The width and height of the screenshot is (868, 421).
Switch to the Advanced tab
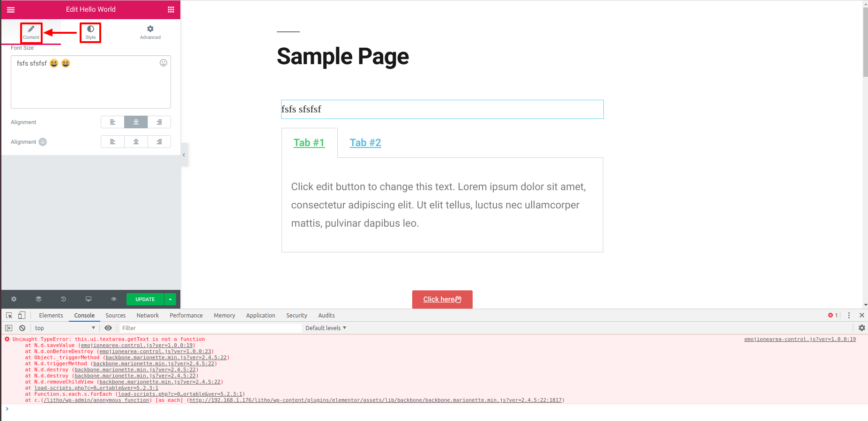[150, 32]
